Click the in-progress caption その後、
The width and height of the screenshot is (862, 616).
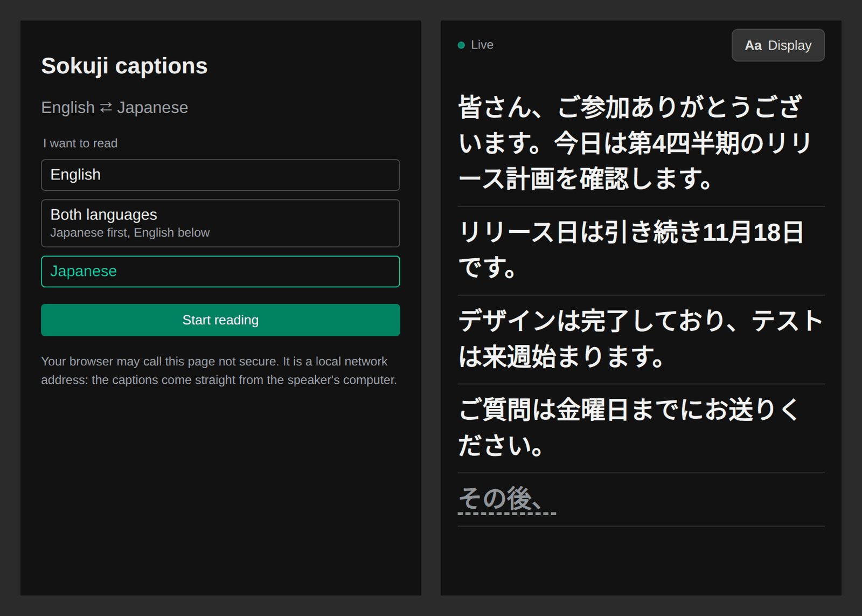(x=506, y=499)
